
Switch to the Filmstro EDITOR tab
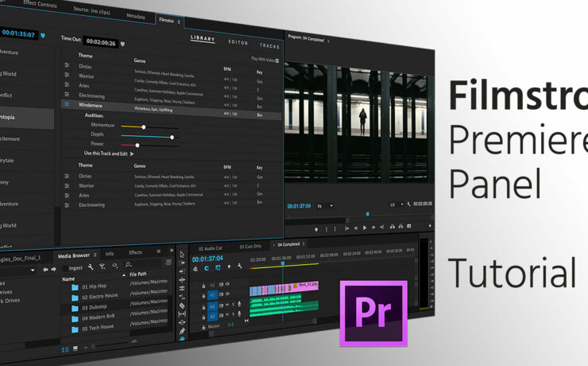(x=238, y=42)
